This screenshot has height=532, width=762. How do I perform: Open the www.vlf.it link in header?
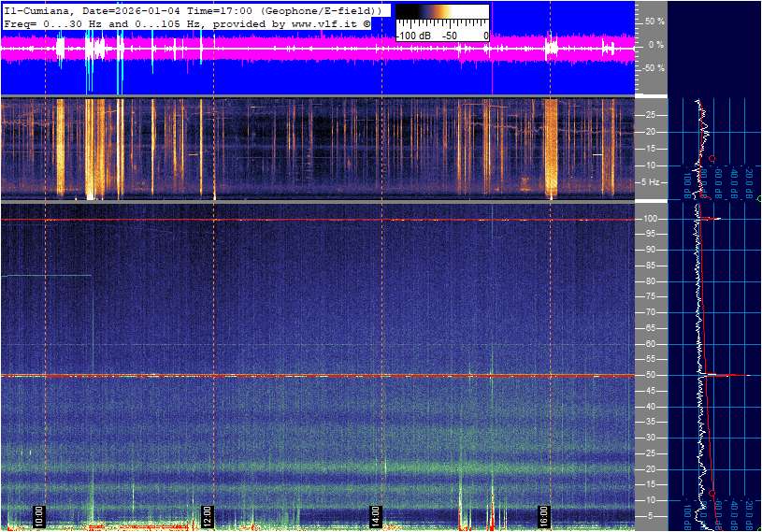coord(323,22)
